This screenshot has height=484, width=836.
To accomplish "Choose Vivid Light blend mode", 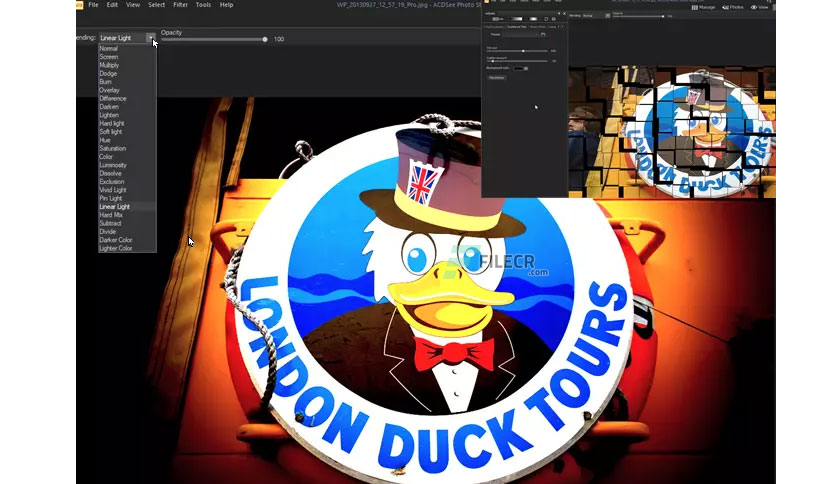I will [127, 190].
